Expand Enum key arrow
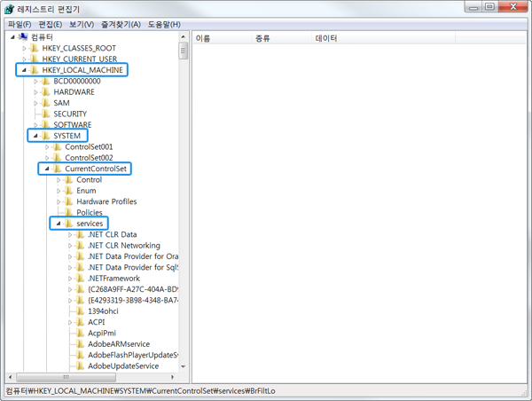 (59, 191)
